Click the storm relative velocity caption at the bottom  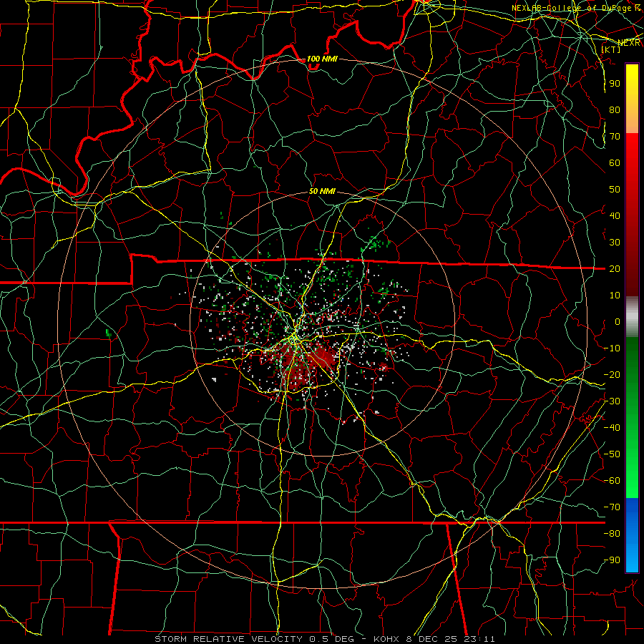tap(324, 639)
